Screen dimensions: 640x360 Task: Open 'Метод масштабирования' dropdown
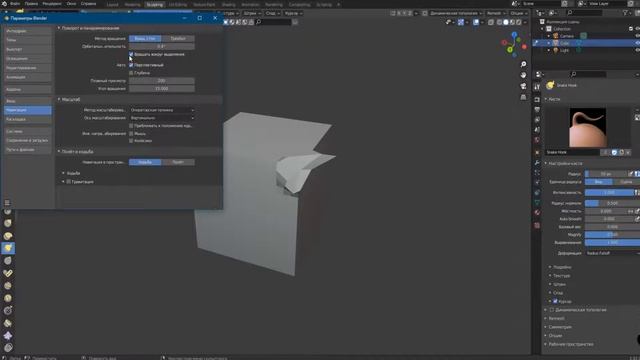click(x=162, y=110)
